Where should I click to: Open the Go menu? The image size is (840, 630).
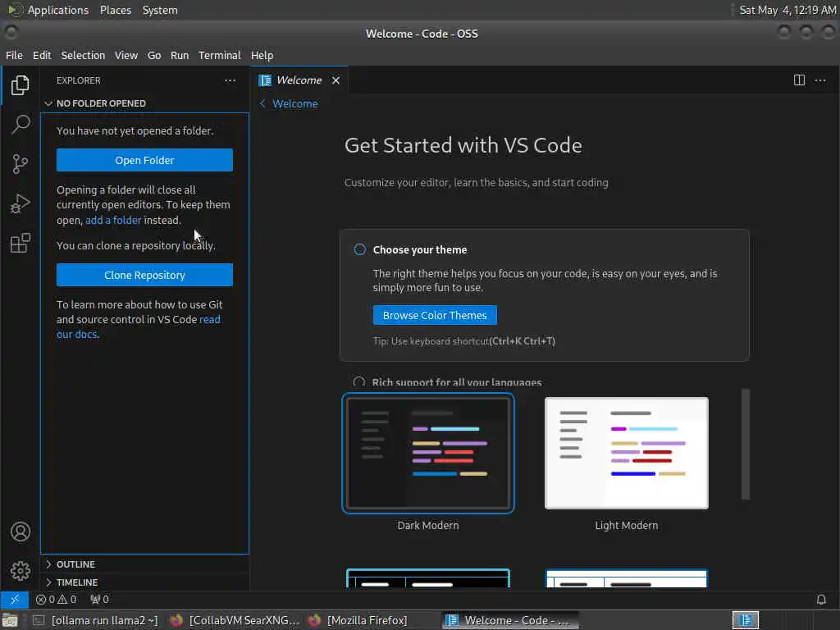pos(154,55)
